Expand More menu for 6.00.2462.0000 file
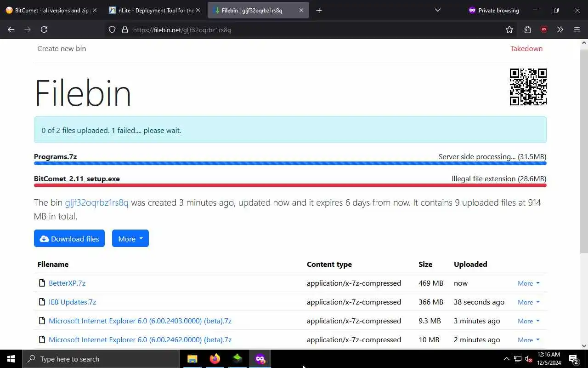Image resolution: width=588 pixels, height=368 pixels. point(529,340)
